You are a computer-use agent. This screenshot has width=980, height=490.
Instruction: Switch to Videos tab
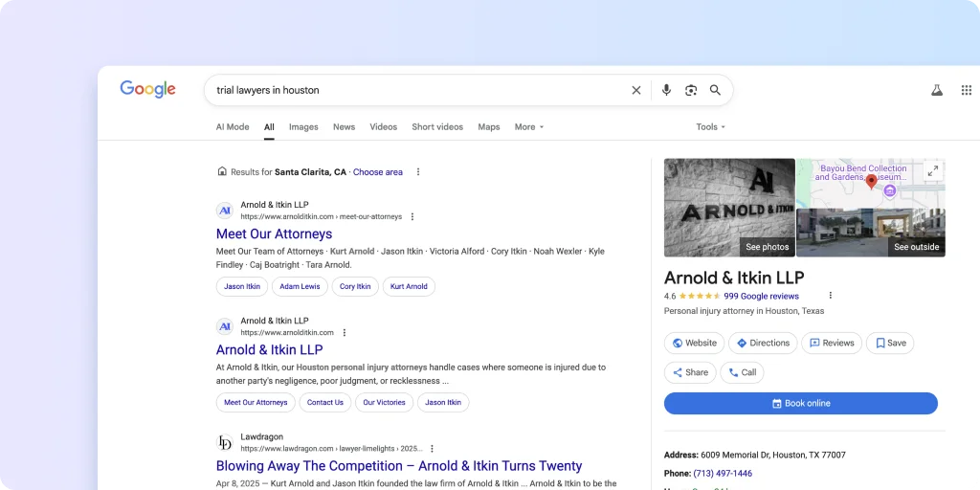click(x=383, y=127)
